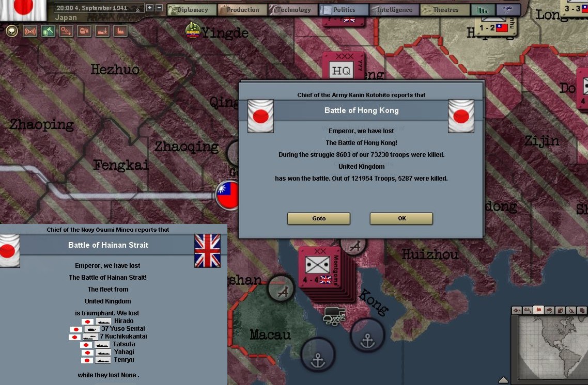Increase game speed with plus button
The image size is (588, 385).
coord(150,8)
